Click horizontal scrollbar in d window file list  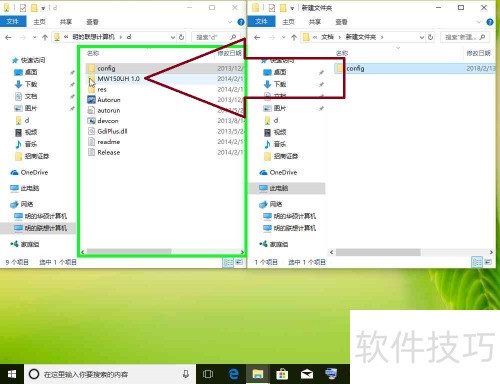(129, 252)
